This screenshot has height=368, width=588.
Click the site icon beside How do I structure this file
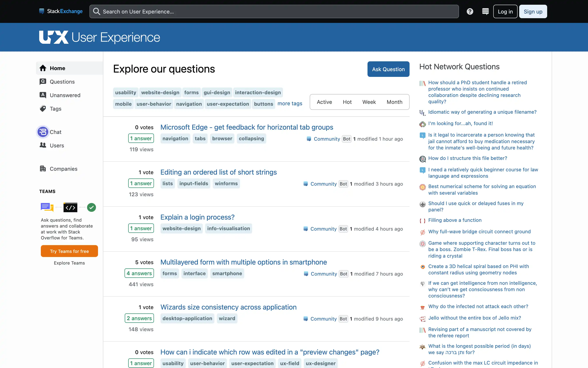pyautogui.click(x=423, y=159)
